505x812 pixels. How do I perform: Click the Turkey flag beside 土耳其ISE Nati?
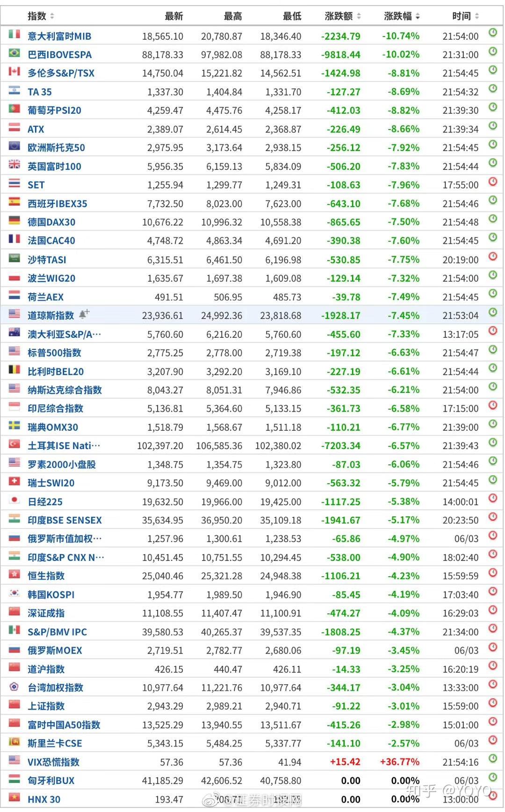14,444
